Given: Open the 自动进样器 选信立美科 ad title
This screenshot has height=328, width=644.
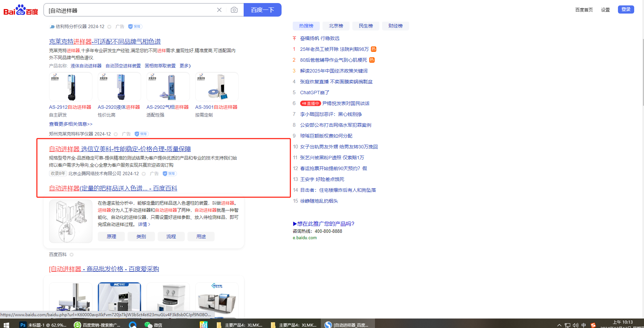Looking at the screenshot, I should [120, 149].
